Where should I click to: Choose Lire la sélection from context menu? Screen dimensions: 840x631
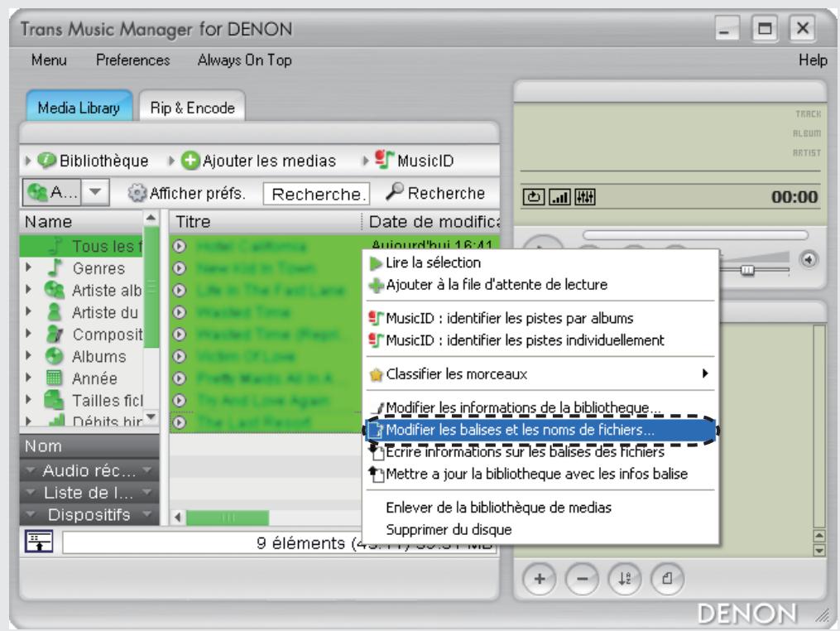point(540,263)
